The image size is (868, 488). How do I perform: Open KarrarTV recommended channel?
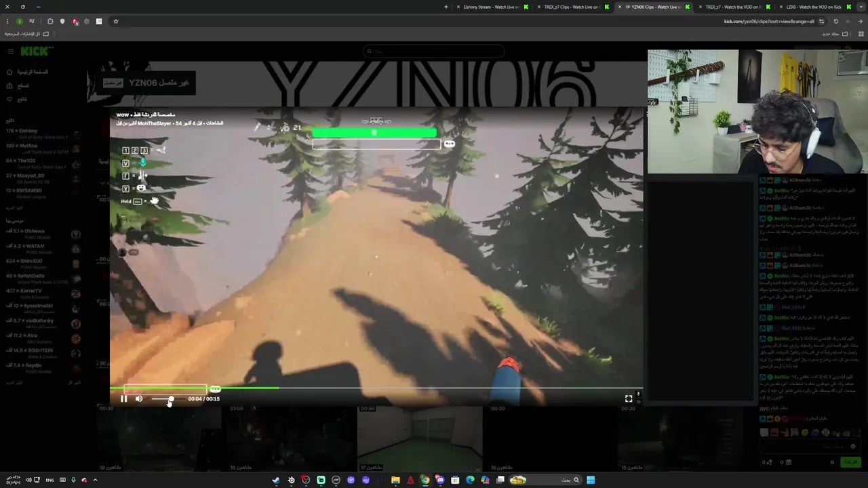point(42,293)
